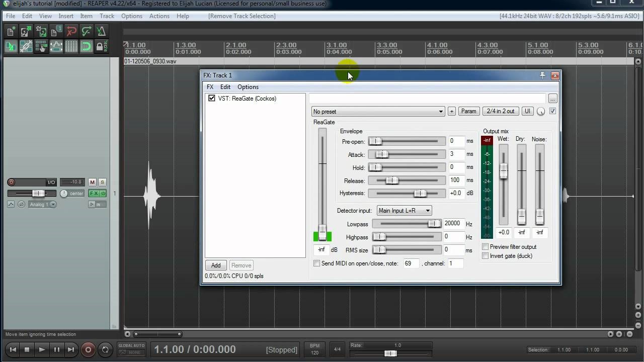Open Project Settings from the toolbar
Image resolution: width=644 pixels, height=362 pixels.
click(56, 31)
